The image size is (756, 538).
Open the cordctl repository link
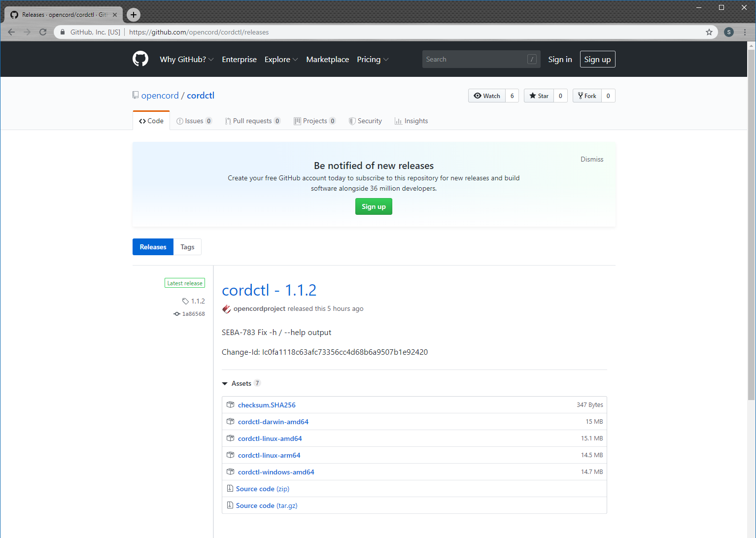coord(201,96)
